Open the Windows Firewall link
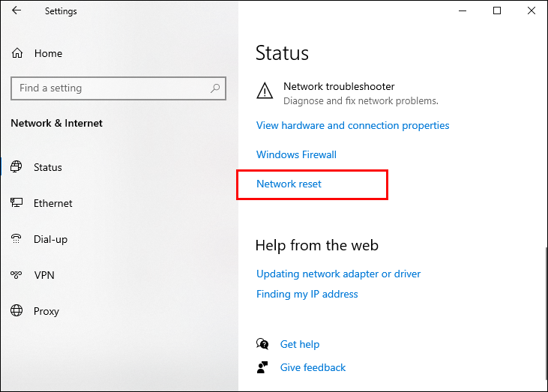548x392 pixels. point(296,154)
